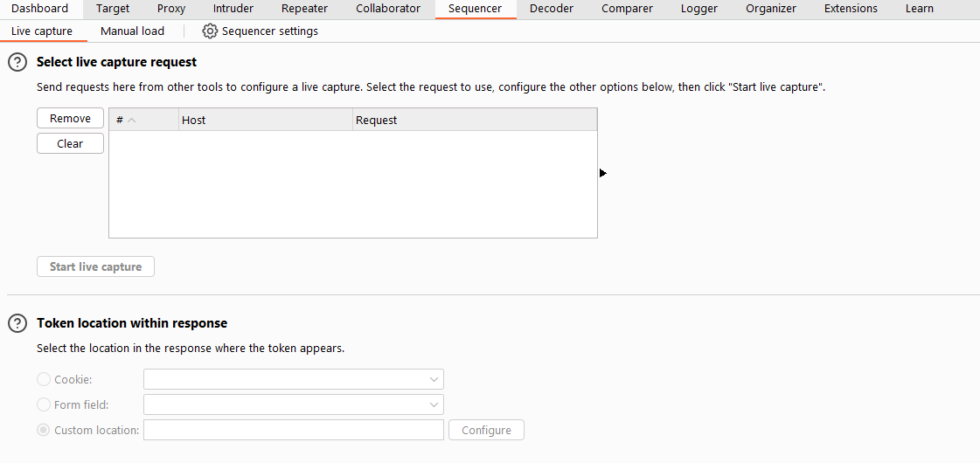
Task: Click the Custom location text field
Action: 294,430
